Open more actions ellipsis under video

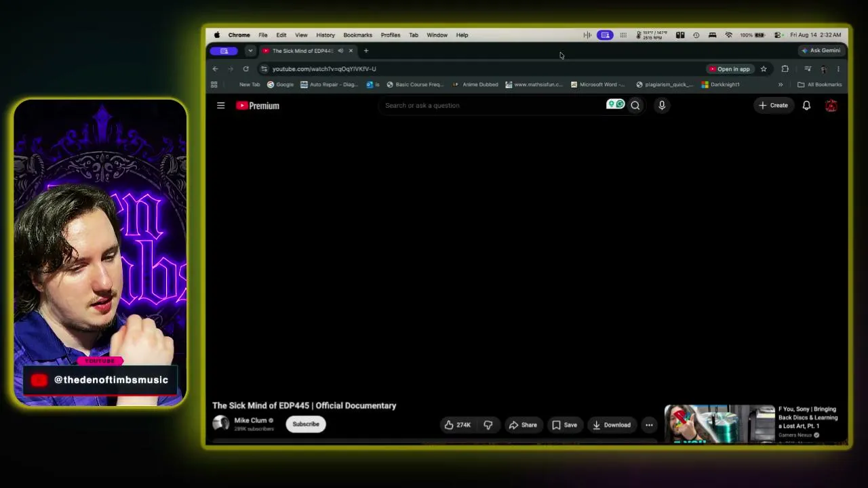click(649, 425)
